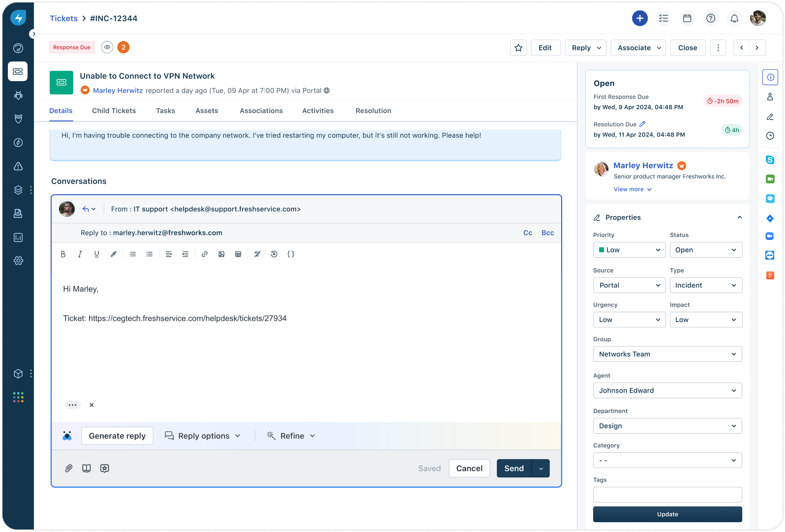Switch to the Activities tab
This screenshot has width=785, height=532.
[318, 111]
